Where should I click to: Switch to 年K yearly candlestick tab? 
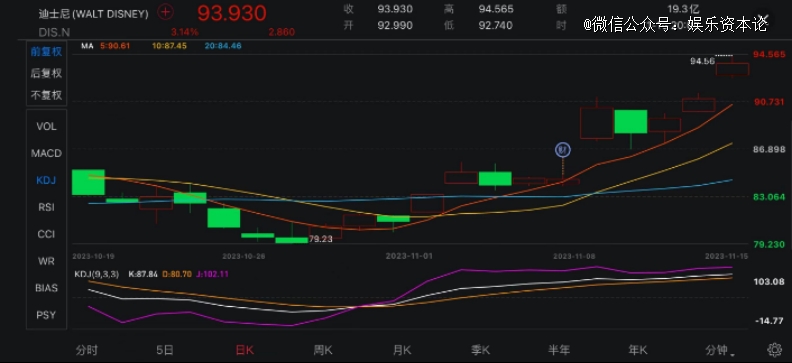click(x=638, y=349)
